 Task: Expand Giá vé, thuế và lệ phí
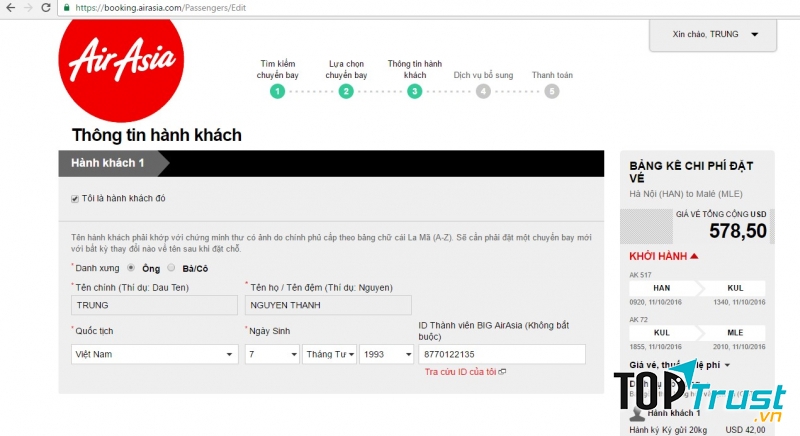pyautogui.click(x=680, y=365)
